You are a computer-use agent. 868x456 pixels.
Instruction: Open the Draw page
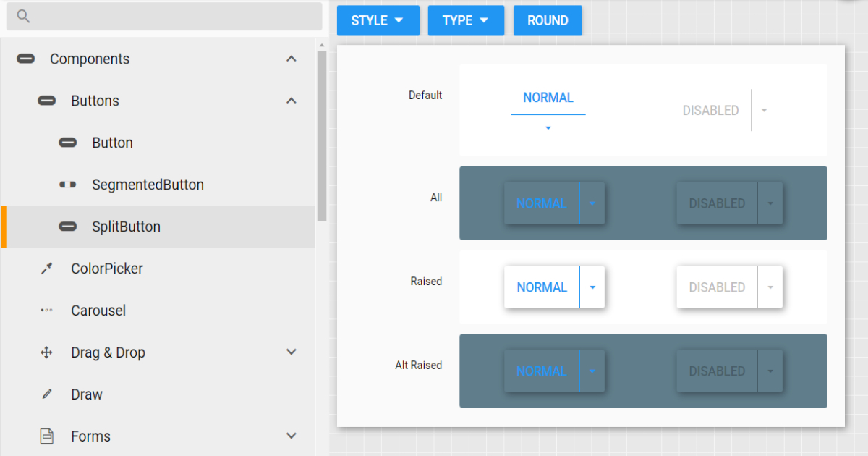(158, 394)
